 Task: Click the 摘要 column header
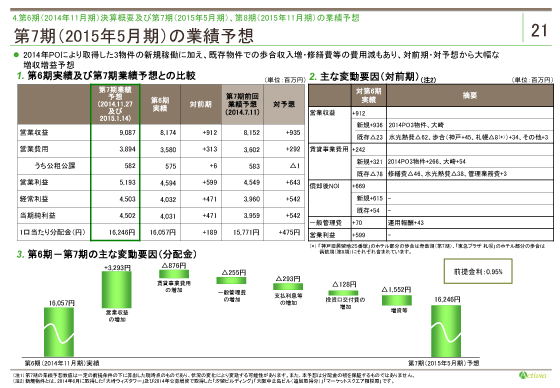pyautogui.click(x=470, y=96)
